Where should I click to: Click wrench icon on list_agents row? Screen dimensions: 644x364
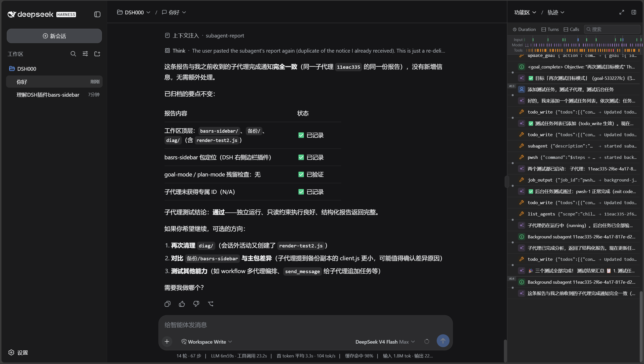pos(522,214)
